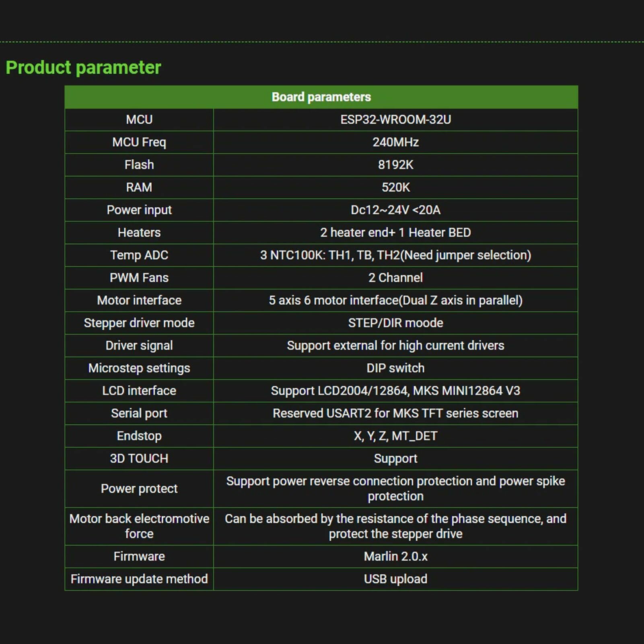Click the Heaters row value
This screenshot has height=644, width=644.
pyautogui.click(x=395, y=232)
